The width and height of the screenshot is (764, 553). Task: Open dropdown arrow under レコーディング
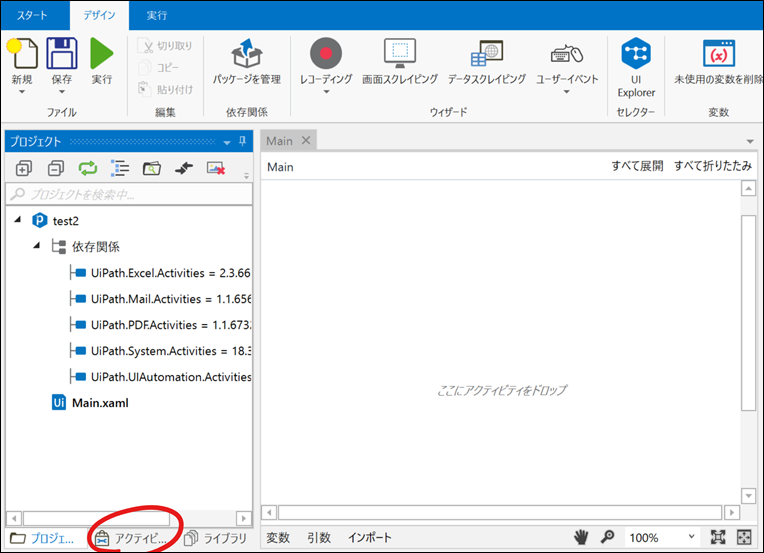point(326,92)
